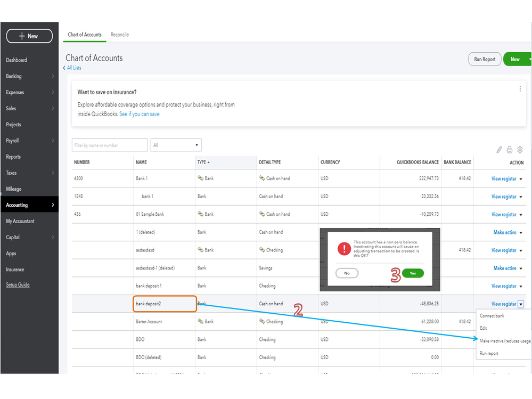Viewport: 532px width, 399px height.
Task: Click the pencil batch edit icon
Action: [499, 150]
